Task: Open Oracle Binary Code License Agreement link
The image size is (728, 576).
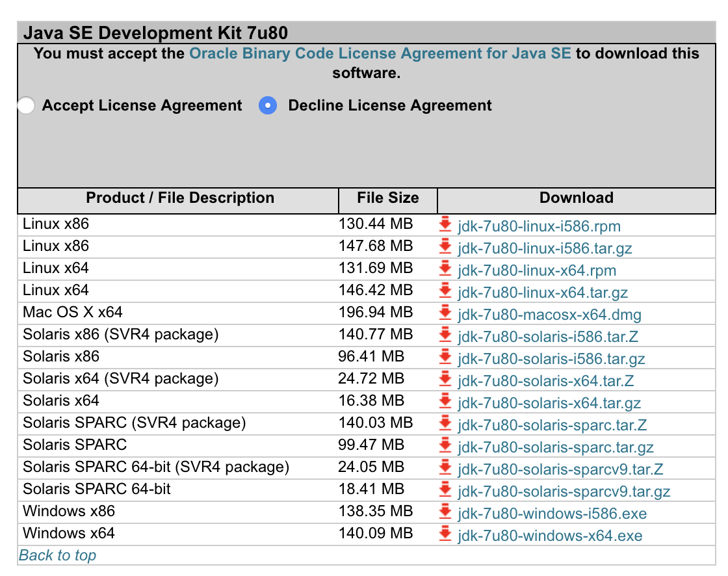Action: 380,53
